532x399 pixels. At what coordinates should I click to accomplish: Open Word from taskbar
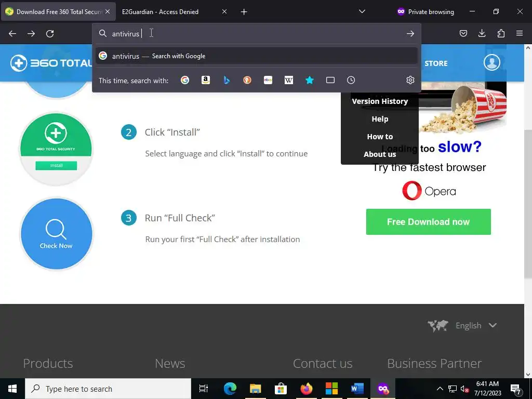coord(357,389)
